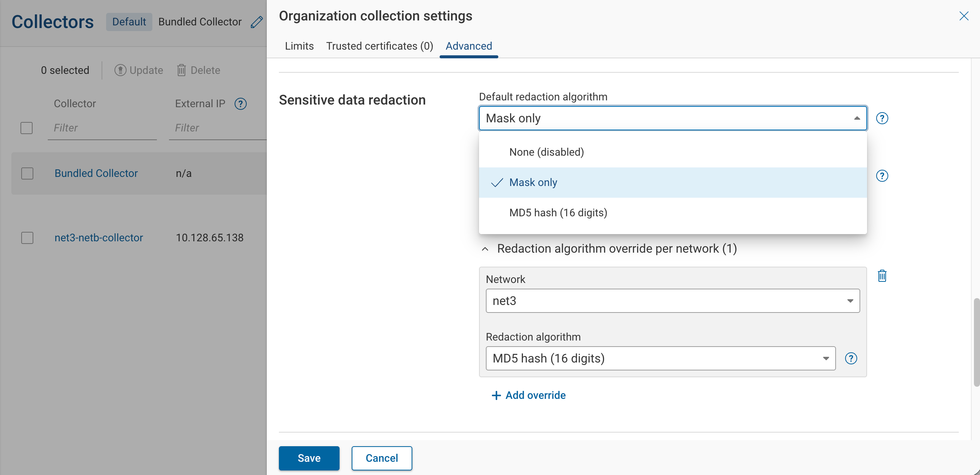Open help for Default redaction algorithm
This screenshot has width=980, height=475.
tap(882, 118)
